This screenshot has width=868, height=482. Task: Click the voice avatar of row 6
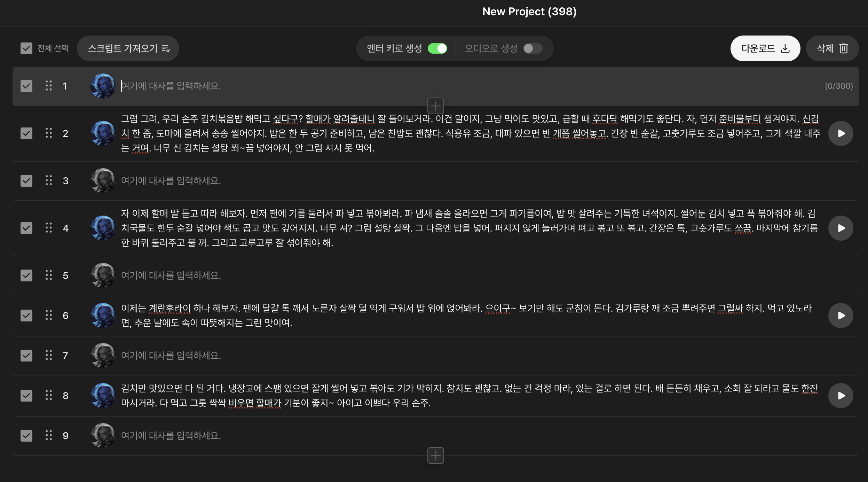[103, 316]
